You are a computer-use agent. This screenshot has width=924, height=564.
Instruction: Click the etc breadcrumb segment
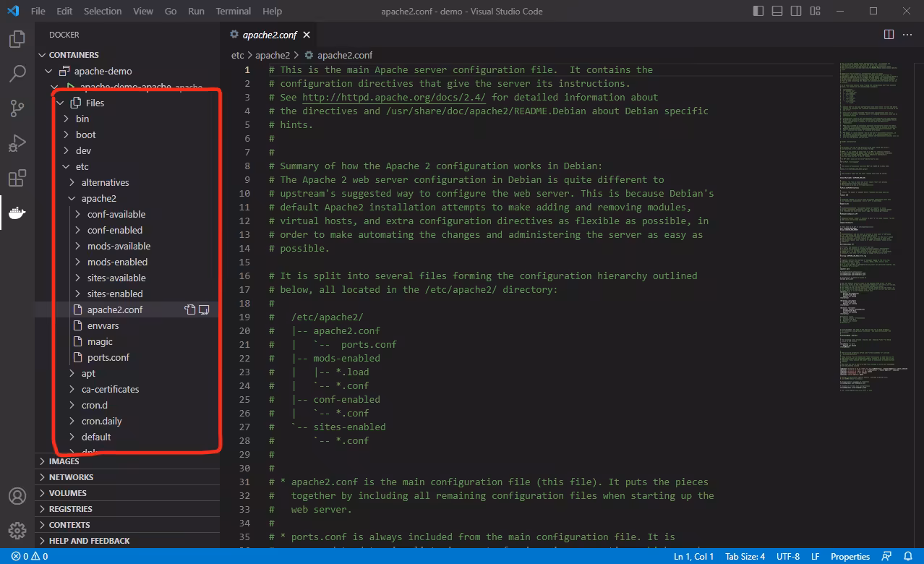(x=238, y=55)
